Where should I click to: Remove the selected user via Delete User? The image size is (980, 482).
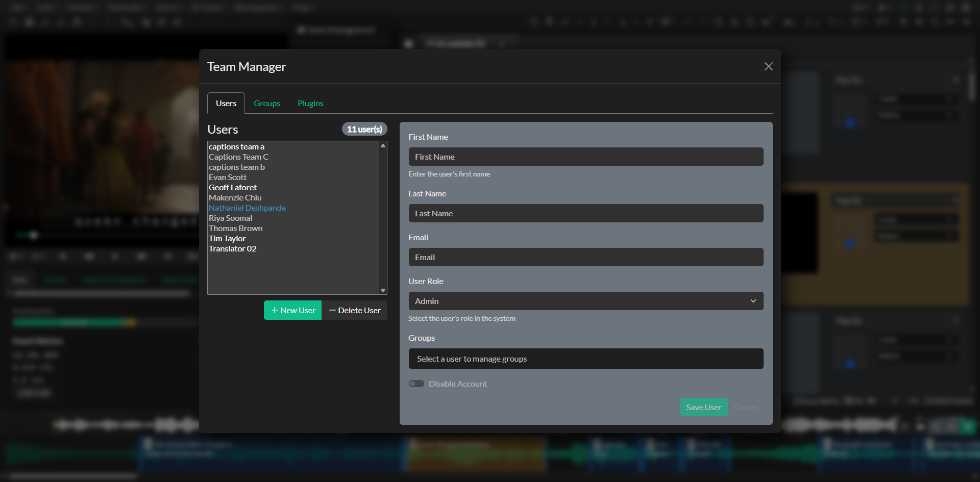point(354,310)
